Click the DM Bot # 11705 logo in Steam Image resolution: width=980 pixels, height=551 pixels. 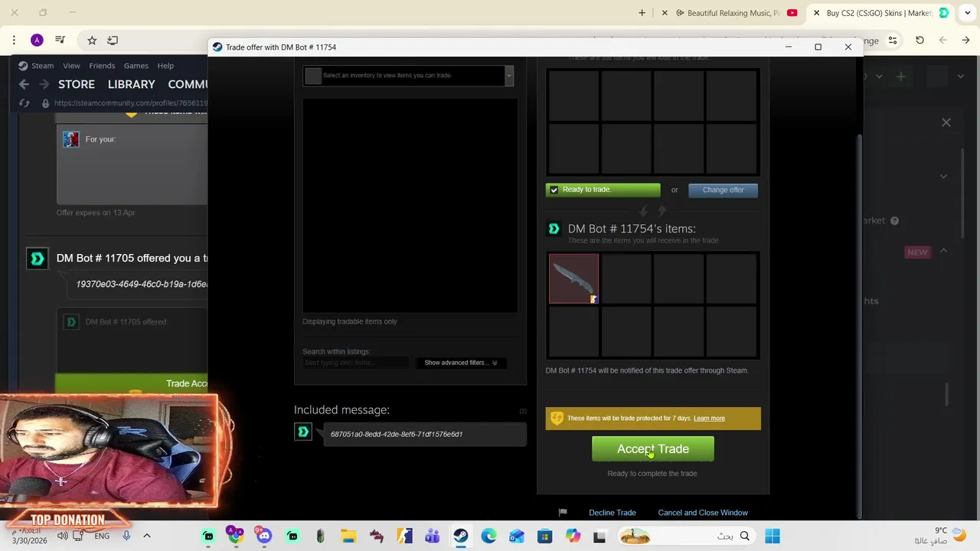[37, 259]
